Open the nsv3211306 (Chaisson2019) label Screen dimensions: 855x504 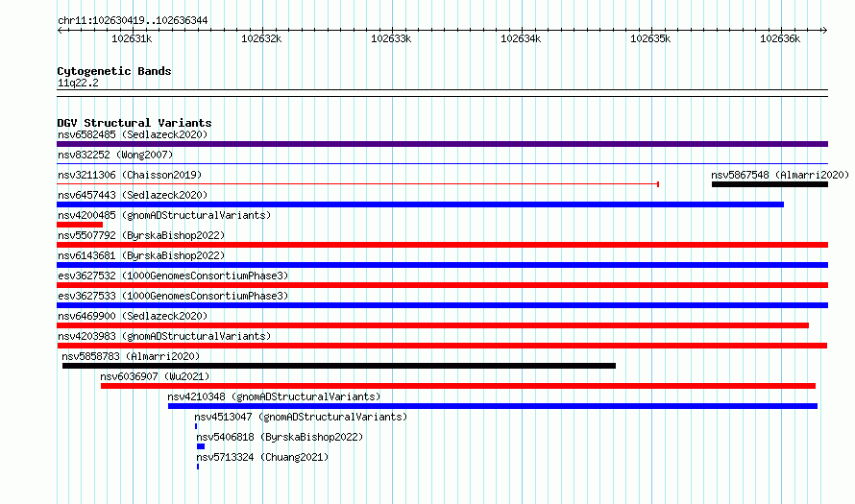pos(130,175)
